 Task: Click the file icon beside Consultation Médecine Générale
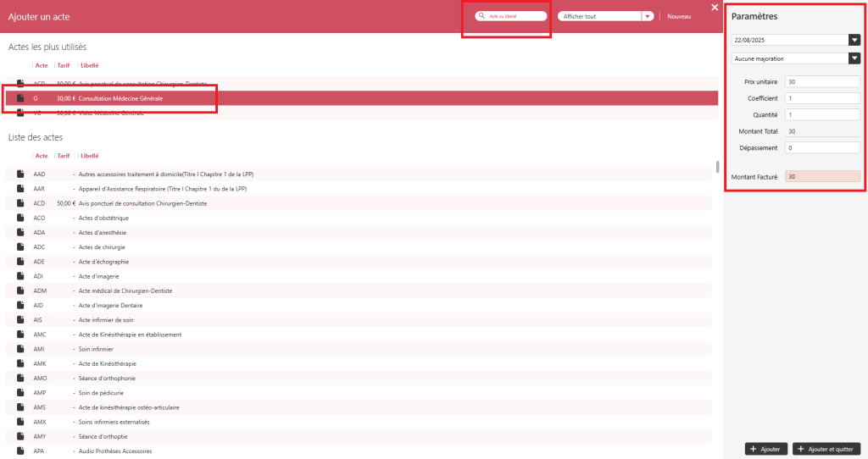pos(20,99)
